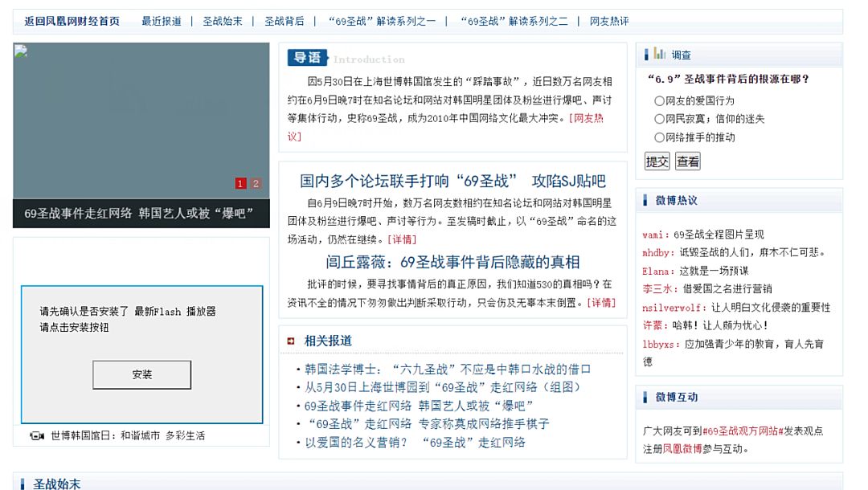
Task: Switch slideshow to slide 2
Action: (256, 184)
